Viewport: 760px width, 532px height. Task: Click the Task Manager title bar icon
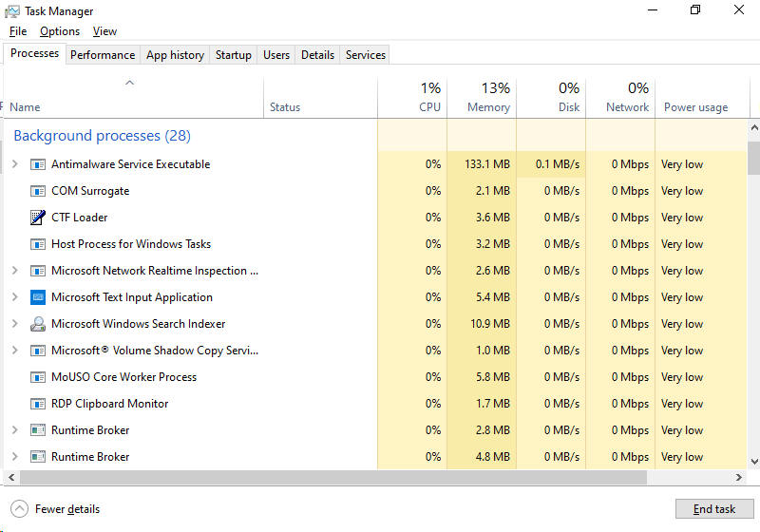[x=12, y=11]
